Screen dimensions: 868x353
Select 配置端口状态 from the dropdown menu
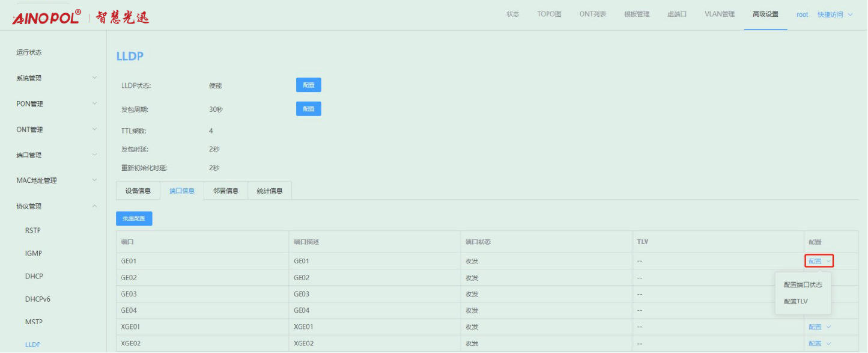803,285
